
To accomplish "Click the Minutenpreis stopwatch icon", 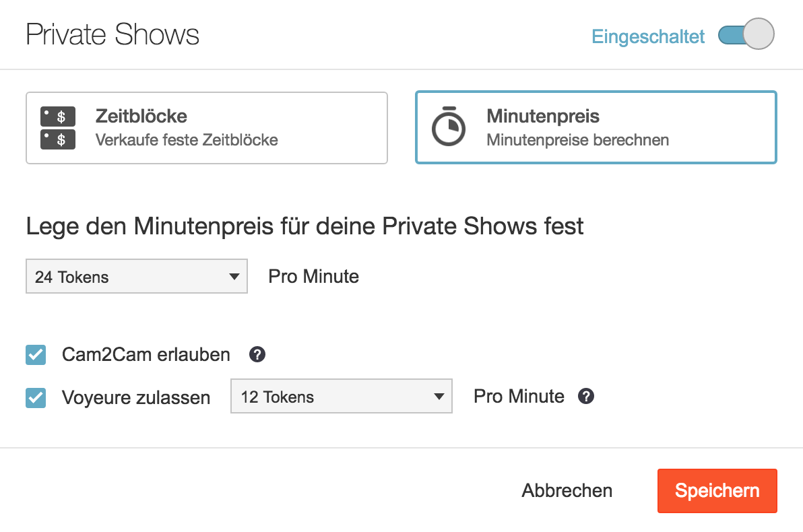I will click(x=449, y=126).
